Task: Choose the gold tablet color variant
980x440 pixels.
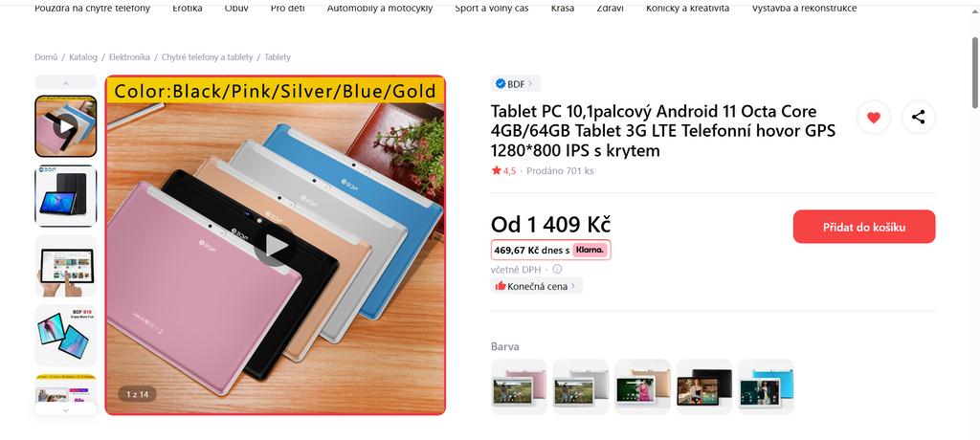Action: [x=642, y=386]
